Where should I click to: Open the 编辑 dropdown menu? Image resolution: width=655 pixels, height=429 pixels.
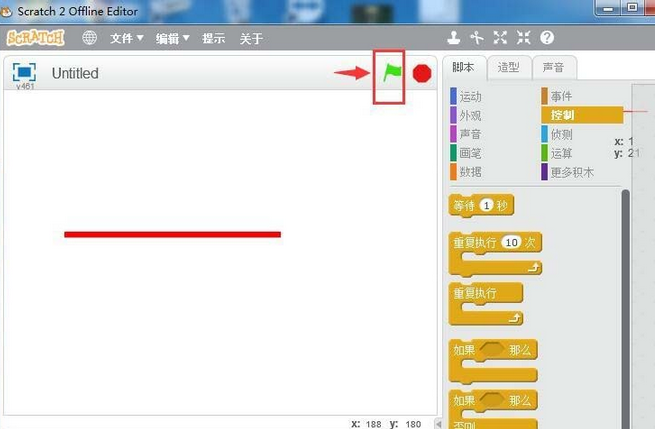pos(173,38)
